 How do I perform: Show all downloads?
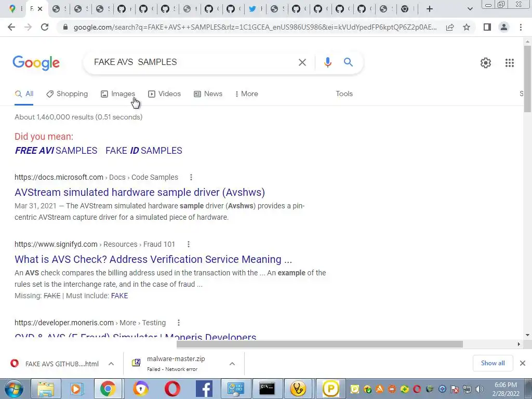pyautogui.click(x=493, y=363)
